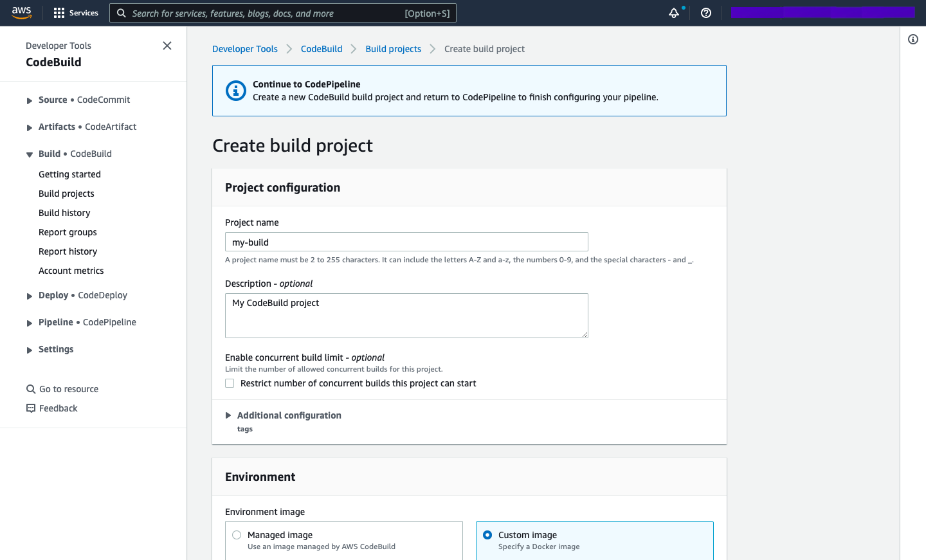Click the AWS logo home icon

(21, 13)
